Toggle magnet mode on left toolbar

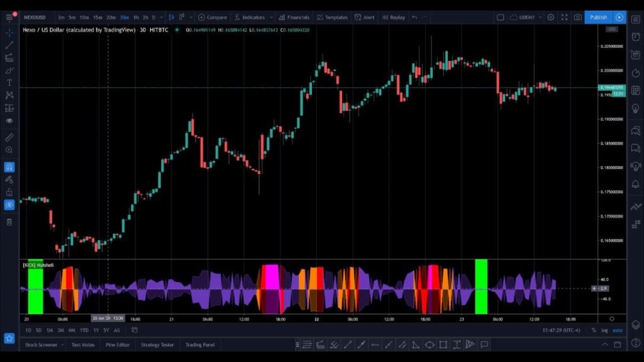coord(9,167)
